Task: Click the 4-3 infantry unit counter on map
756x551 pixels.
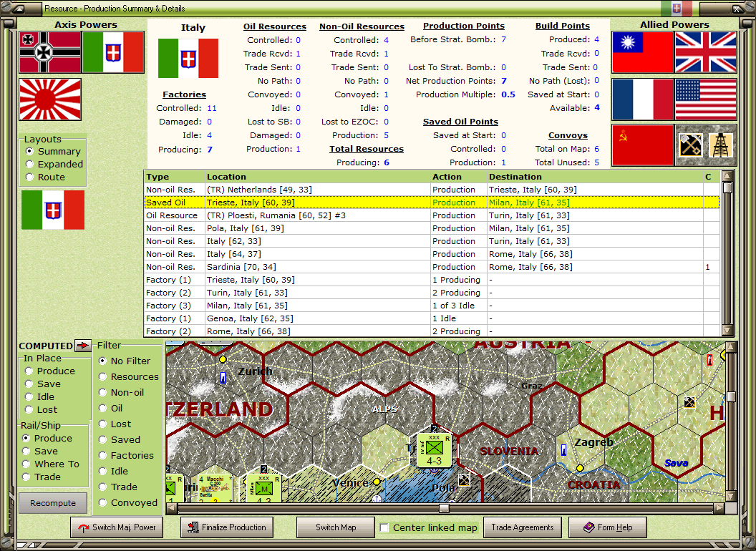Action: coord(434,449)
